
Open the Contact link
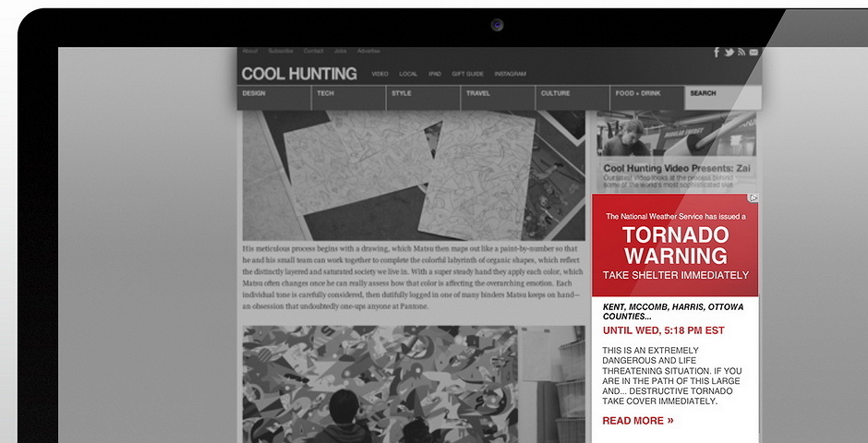pyautogui.click(x=313, y=51)
